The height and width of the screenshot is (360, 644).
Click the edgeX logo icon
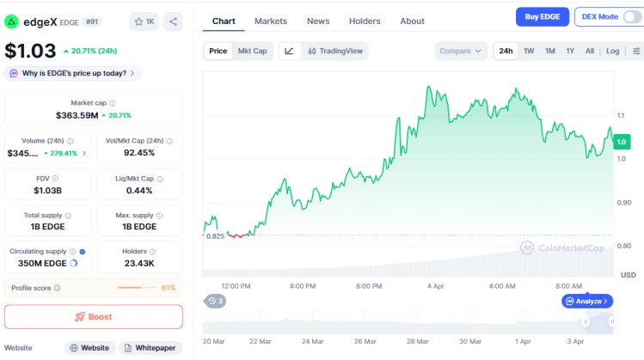(13, 21)
